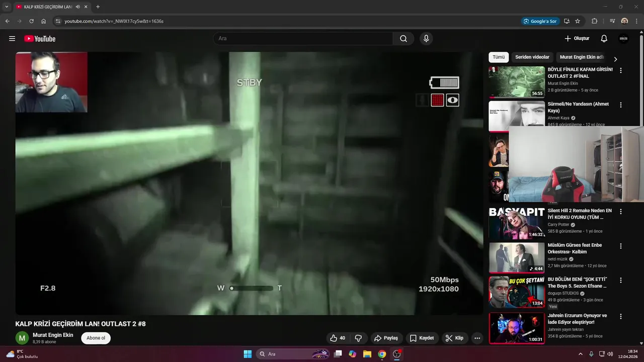Click the Google'a Sor button
Image resolution: width=644 pixels, height=362 pixels.
(540, 21)
